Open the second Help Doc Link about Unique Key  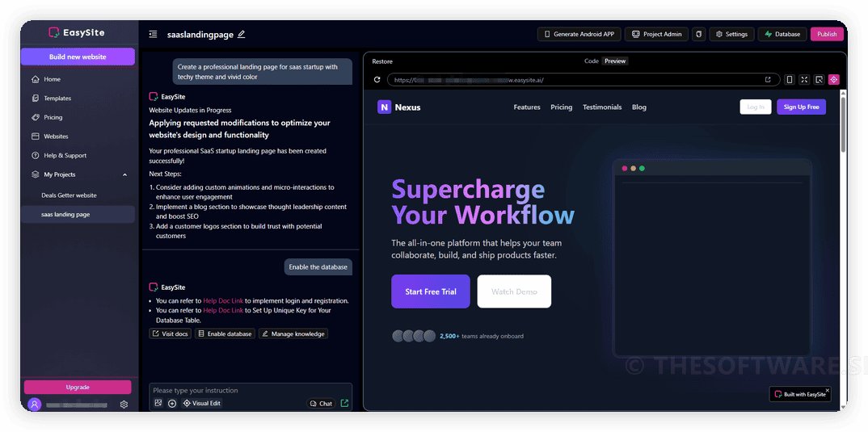point(223,310)
